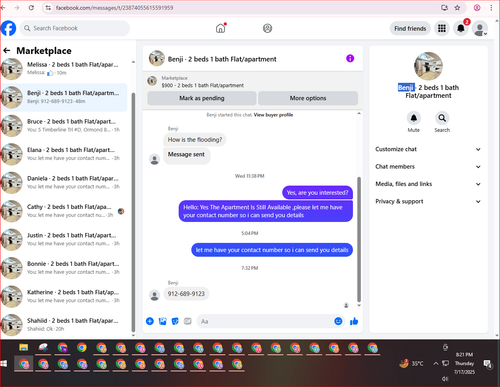Open the account profile avatar menu
This screenshot has width=500, height=387.
point(480,29)
